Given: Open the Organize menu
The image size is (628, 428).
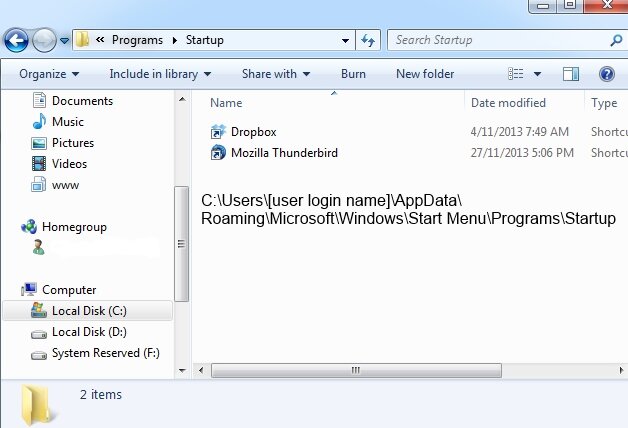Looking at the screenshot, I should (49, 74).
